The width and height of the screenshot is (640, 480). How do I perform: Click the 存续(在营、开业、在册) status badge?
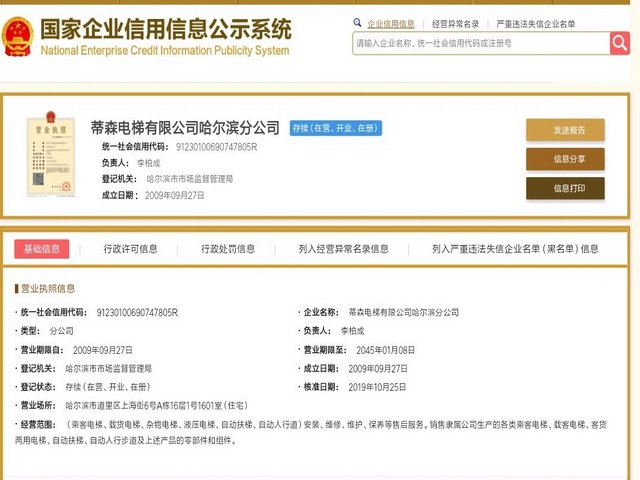[x=336, y=128]
